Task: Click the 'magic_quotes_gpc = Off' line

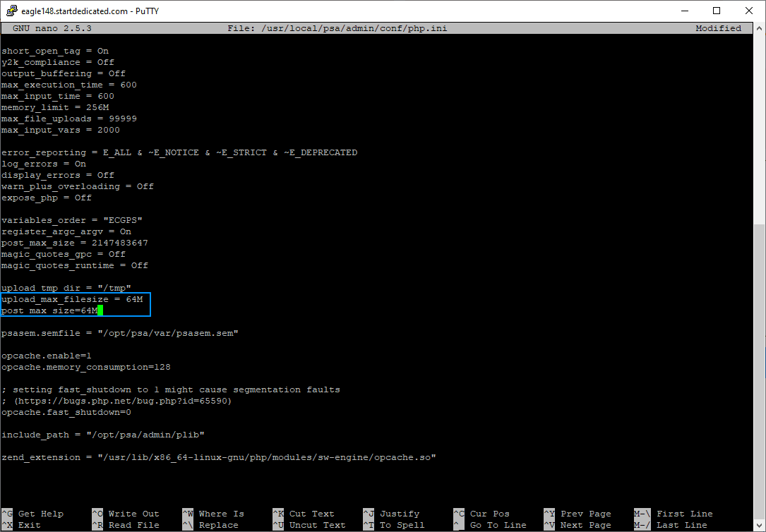Action: (64, 254)
